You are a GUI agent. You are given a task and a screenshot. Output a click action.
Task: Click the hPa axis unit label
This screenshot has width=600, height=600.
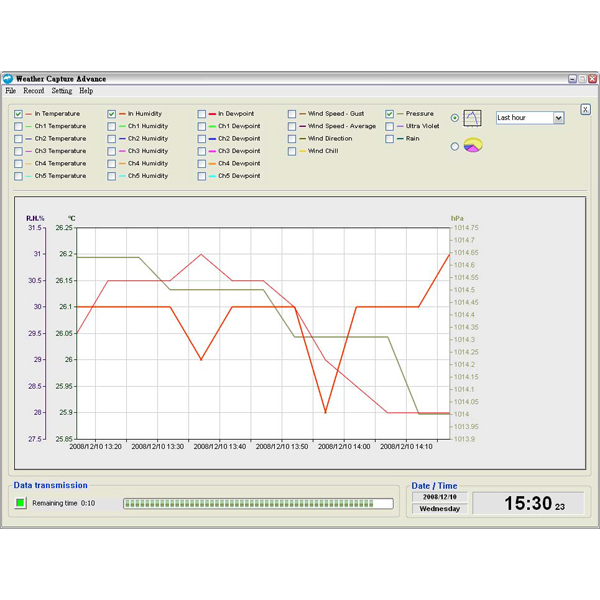point(457,218)
